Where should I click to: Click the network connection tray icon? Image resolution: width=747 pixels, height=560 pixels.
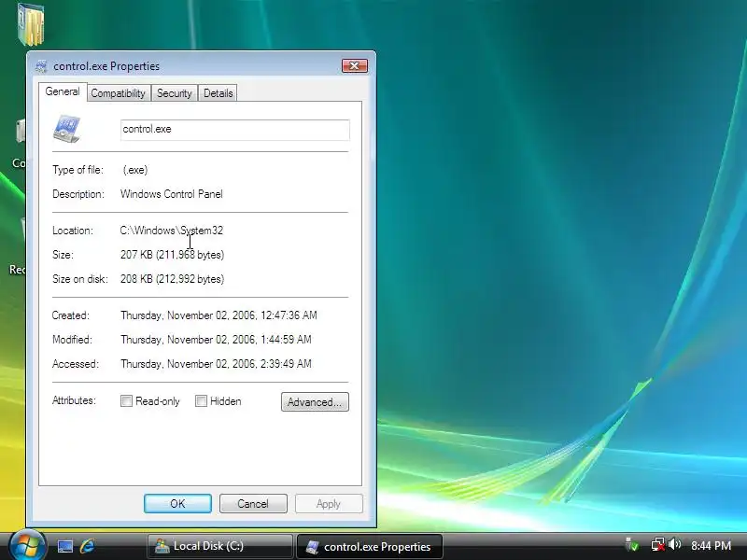tap(657, 545)
